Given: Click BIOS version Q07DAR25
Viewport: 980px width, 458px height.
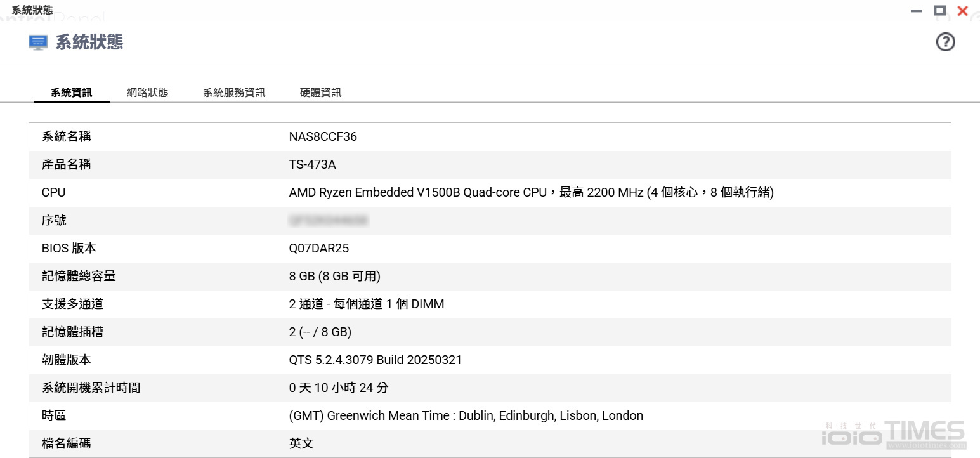Looking at the screenshot, I should click(318, 248).
